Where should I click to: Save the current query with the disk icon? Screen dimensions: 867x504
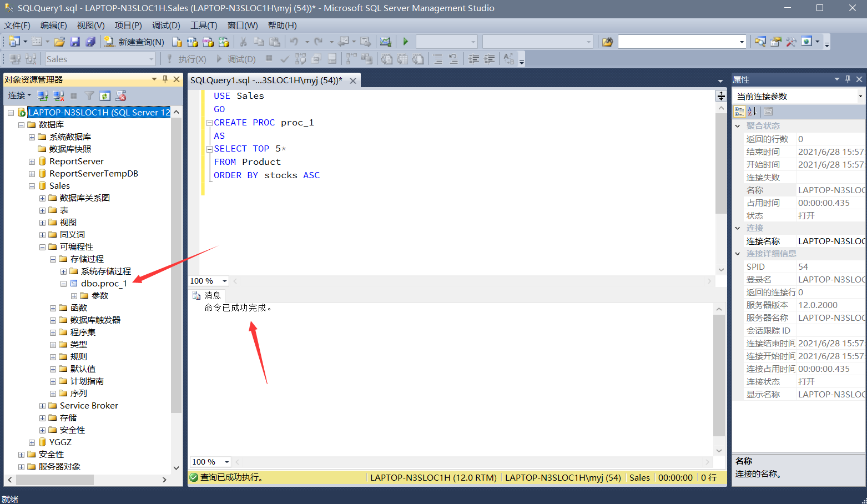pos(75,42)
